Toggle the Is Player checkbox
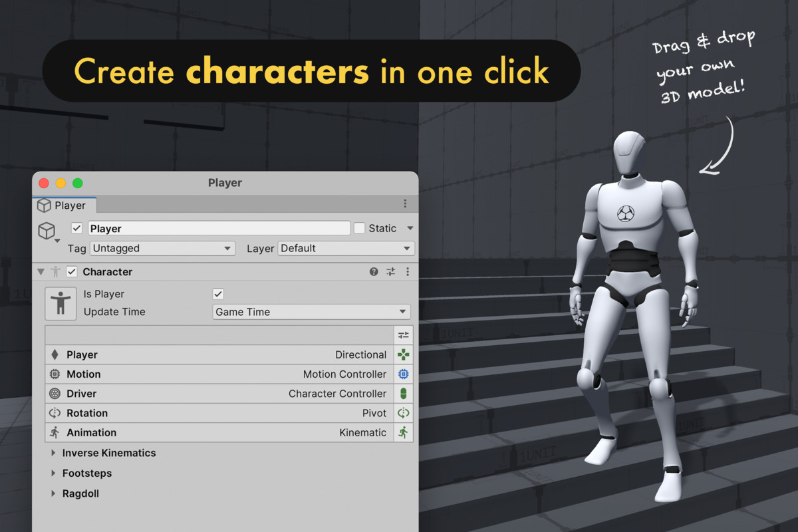The height and width of the screenshot is (532, 798). 217,293
